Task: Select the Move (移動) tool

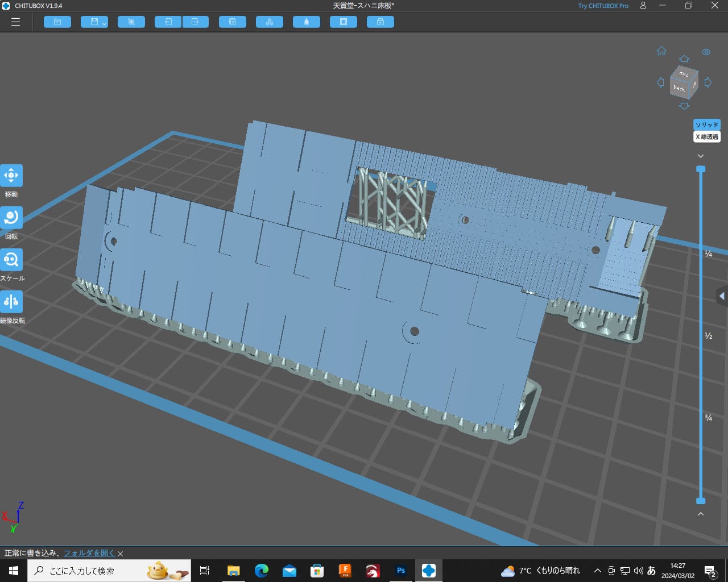Action: coord(11,176)
